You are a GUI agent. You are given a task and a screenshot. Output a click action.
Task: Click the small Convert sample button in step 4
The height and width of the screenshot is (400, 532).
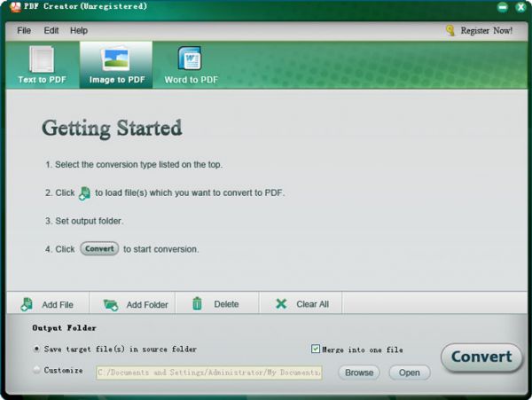tap(99, 248)
